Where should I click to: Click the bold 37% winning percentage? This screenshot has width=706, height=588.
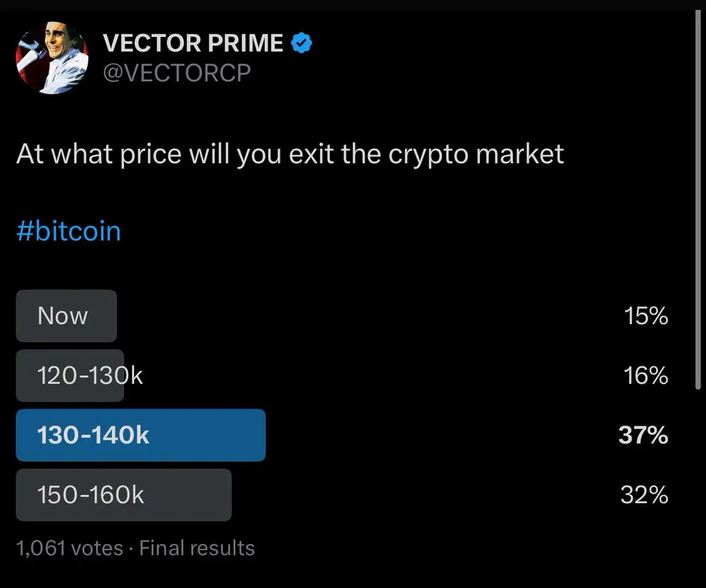tap(644, 436)
